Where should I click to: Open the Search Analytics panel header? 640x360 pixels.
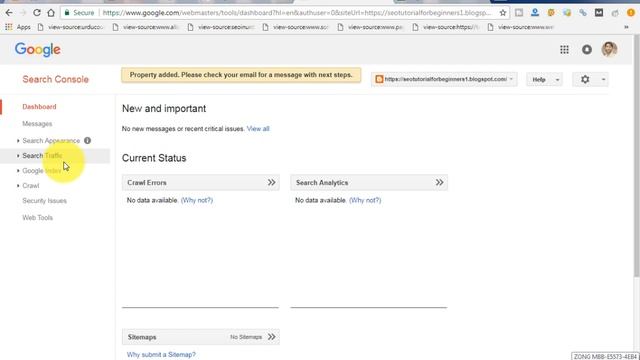point(369,182)
